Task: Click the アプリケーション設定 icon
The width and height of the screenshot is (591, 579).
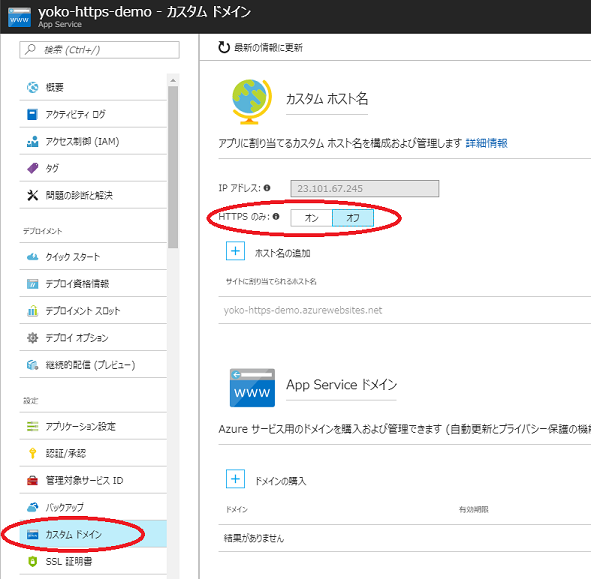Action: point(32,426)
